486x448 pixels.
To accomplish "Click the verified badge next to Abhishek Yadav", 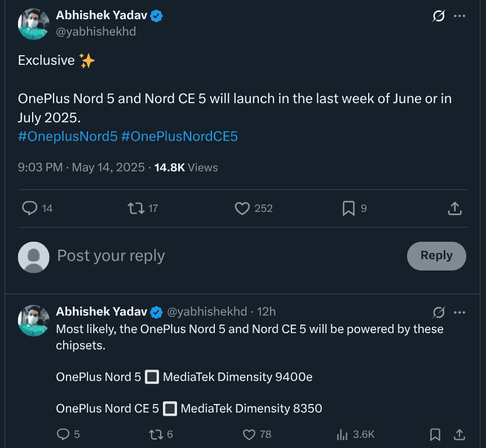I will tap(156, 15).
